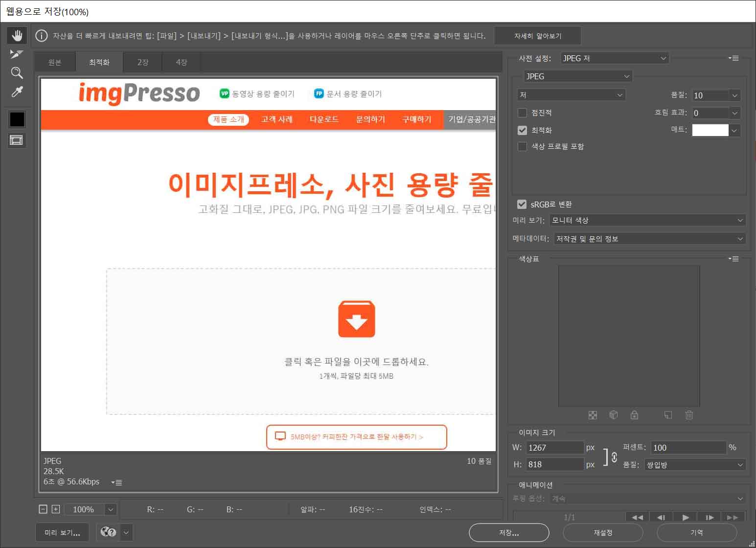Select the Zoom tool

17,72
